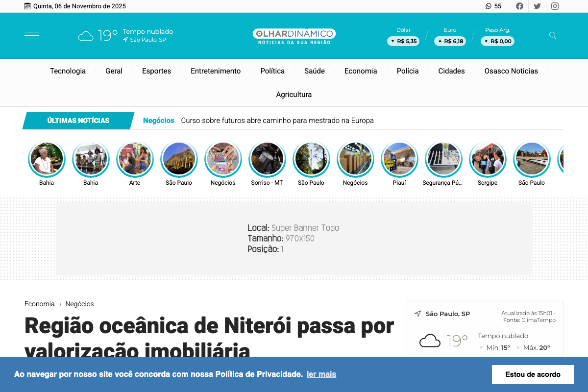Click the weather cloud icon in header
588x392 pixels.
(x=86, y=35)
